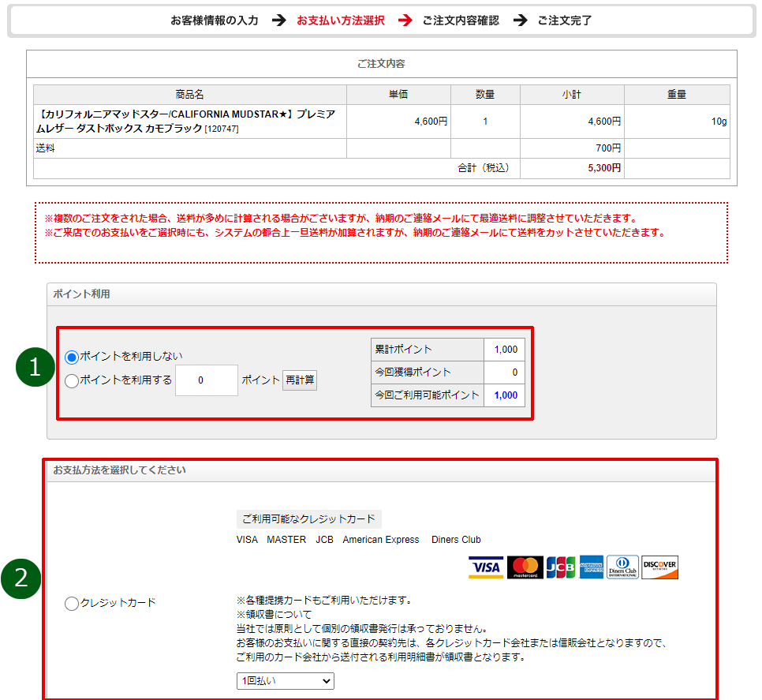Click the green number 1 badge
The image size is (762, 700).
(34, 368)
